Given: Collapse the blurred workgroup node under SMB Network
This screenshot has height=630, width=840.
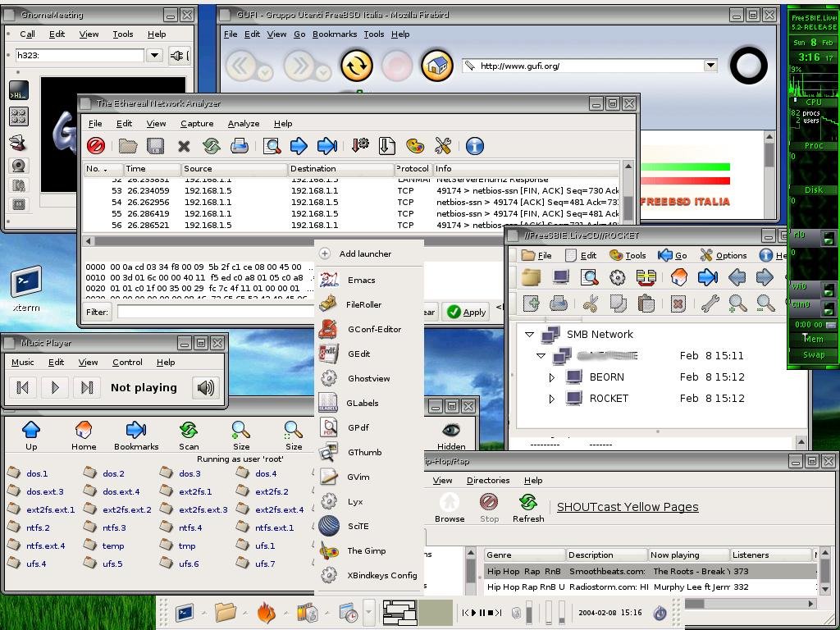Looking at the screenshot, I should 541,356.
